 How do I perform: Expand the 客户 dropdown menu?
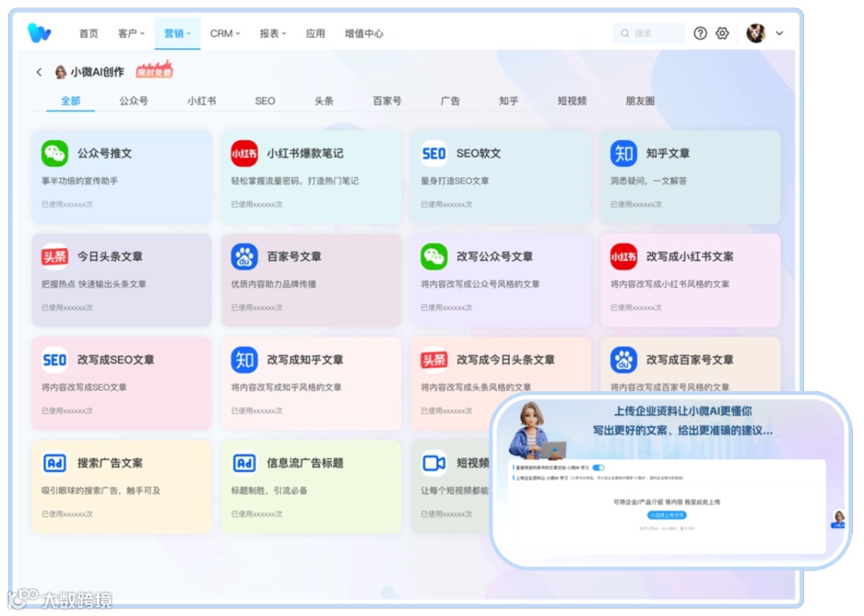131,34
